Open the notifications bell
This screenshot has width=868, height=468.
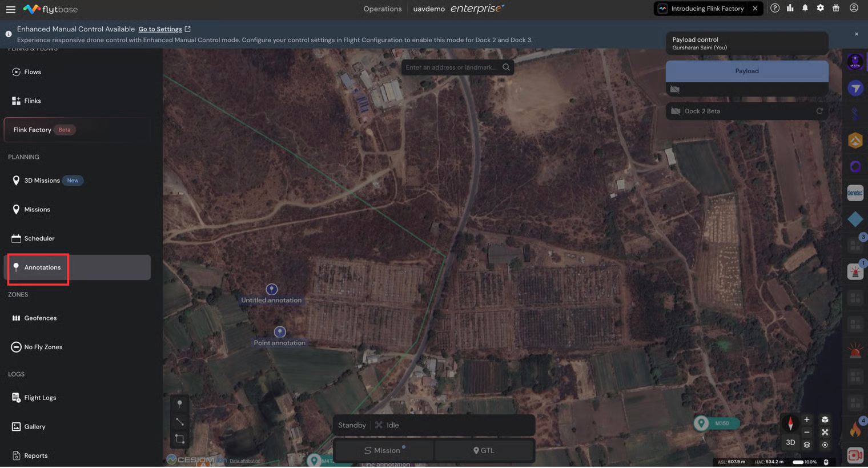[805, 8]
